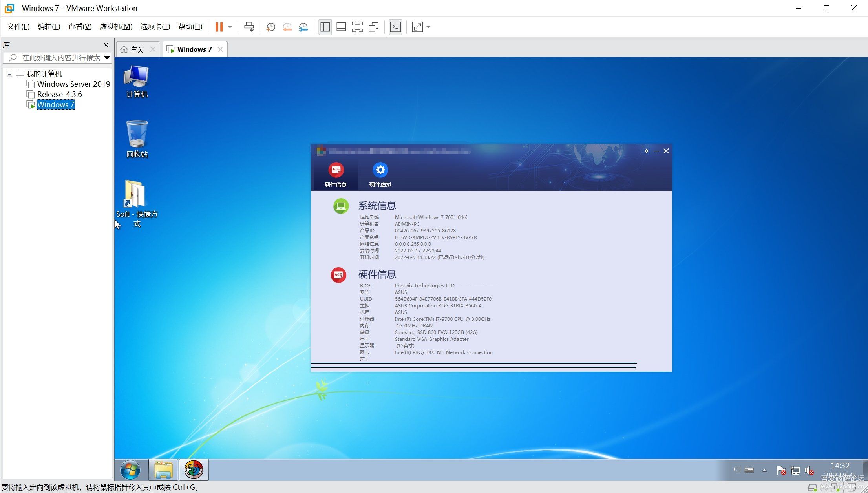
Task: Open the 文件(F) menu
Action: click(18, 27)
